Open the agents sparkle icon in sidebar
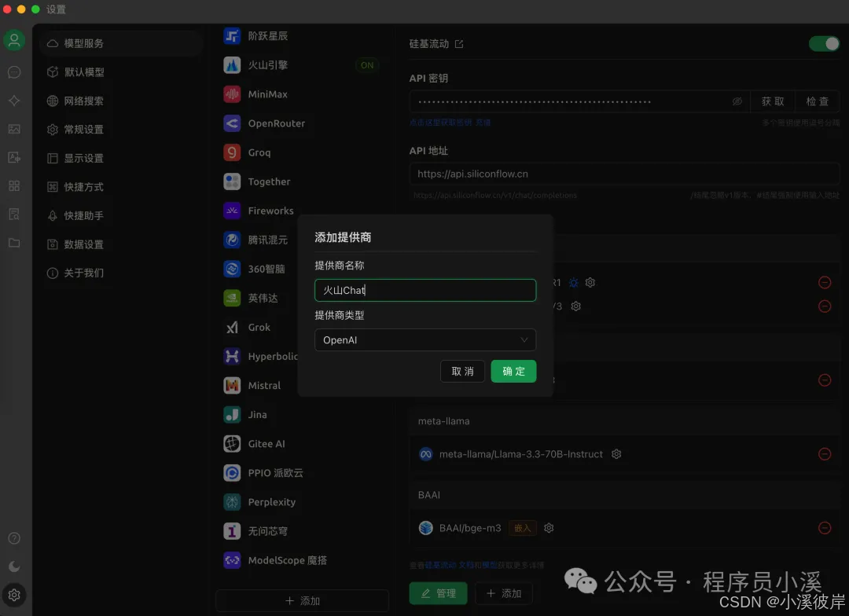The width and height of the screenshot is (849, 616). (14, 101)
